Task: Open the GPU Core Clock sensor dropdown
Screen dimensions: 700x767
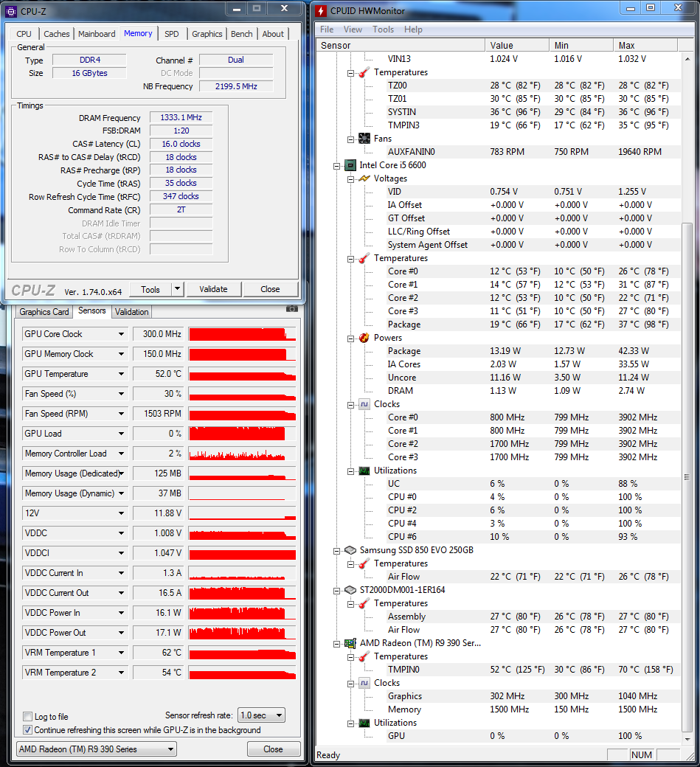Action: tap(121, 334)
